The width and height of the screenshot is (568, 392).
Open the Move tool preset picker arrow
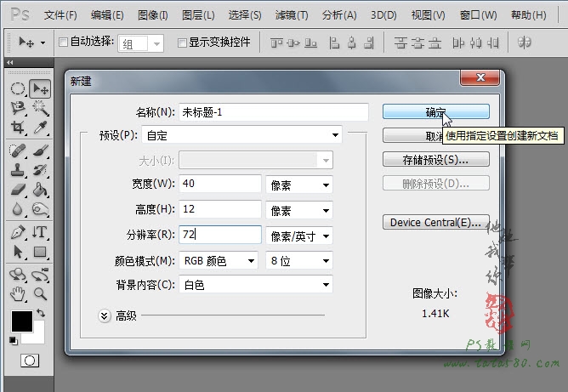coord(43,43)
